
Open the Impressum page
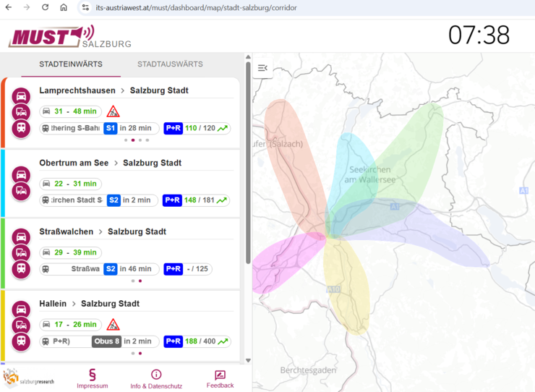tap(92, 379)
